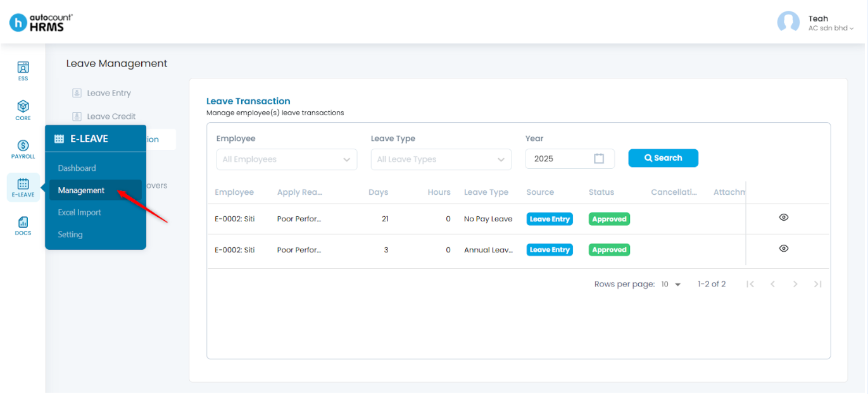The height and width of the screenshot is (394, 868).
Task: Click E-0002: Siti in Annual Leave row
Action: tap(234, 250)
